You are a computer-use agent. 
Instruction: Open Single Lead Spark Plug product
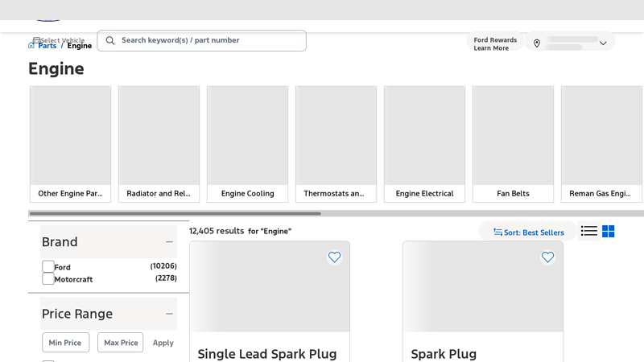(267, 354)
